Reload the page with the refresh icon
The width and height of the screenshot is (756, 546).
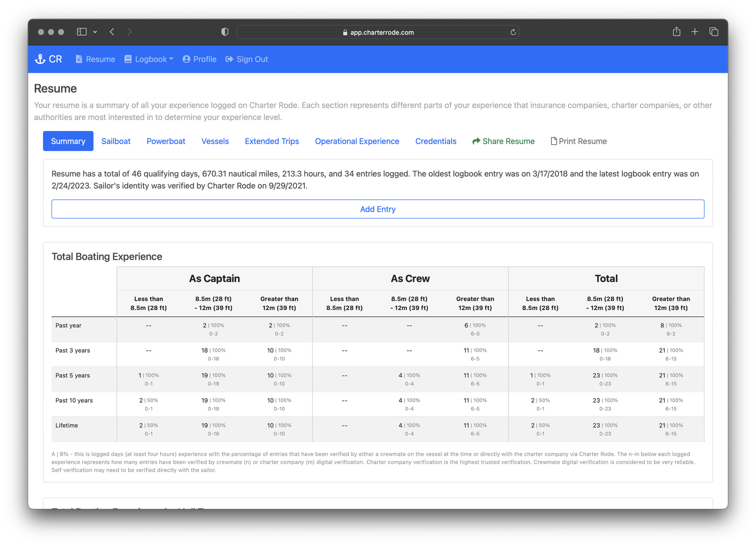point(513,32)
